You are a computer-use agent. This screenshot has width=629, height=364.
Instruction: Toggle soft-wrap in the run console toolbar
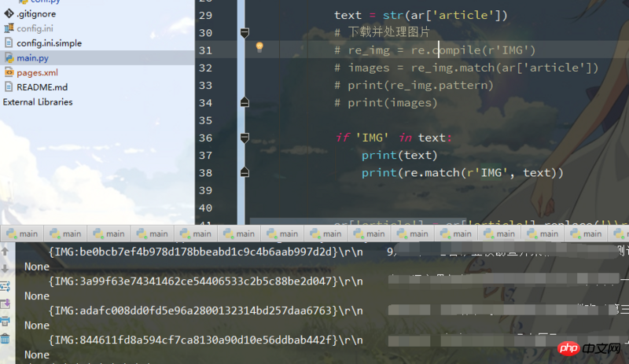click(6, 286)
